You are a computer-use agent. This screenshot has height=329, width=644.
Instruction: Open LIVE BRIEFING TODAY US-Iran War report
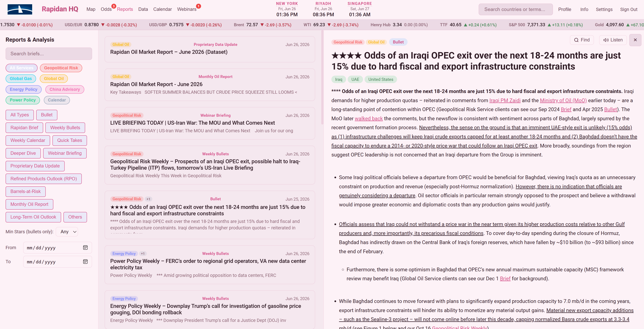point(210,123)
